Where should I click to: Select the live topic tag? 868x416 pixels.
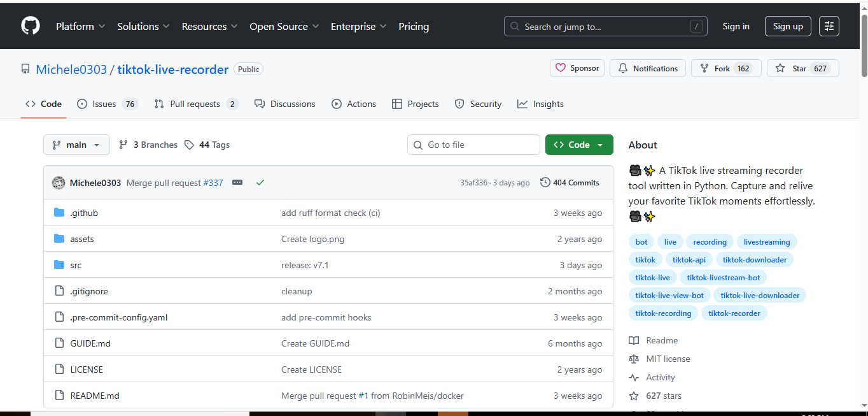670,242
